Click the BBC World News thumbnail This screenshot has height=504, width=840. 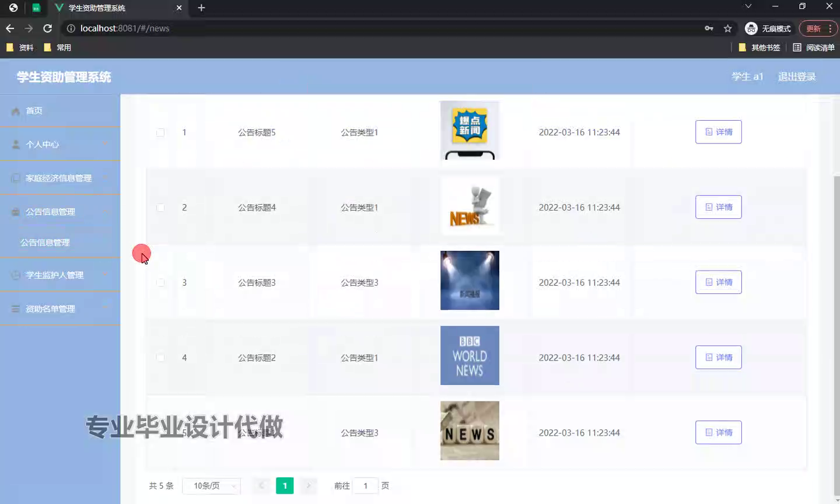pos(470,355)
